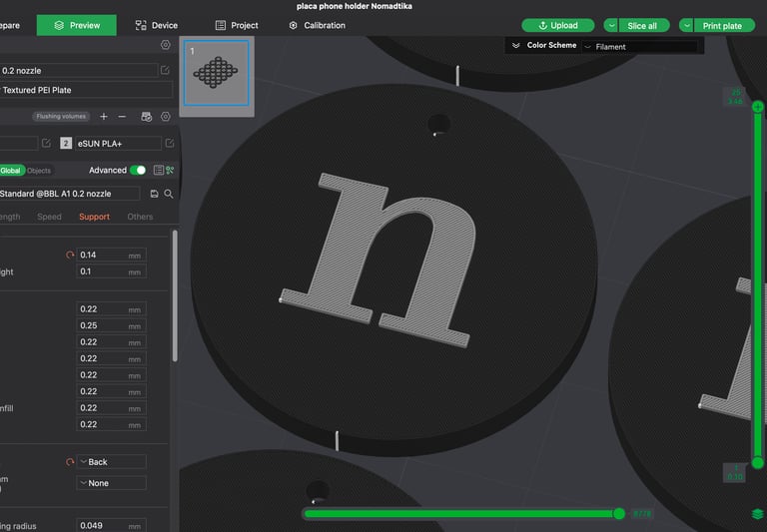
Task: Click edit icon beside eSUN PLA+
Action: [169, 144]
